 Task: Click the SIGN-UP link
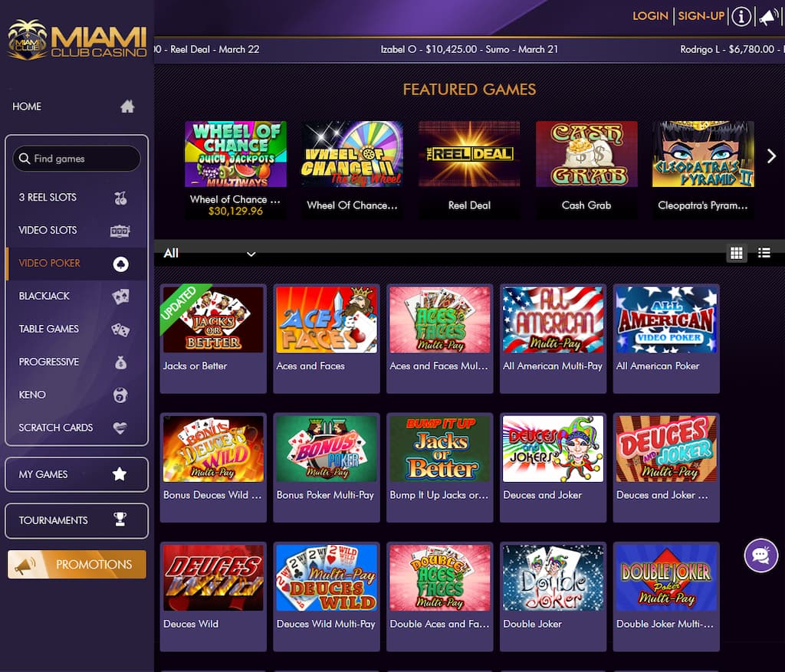[701, 16]
